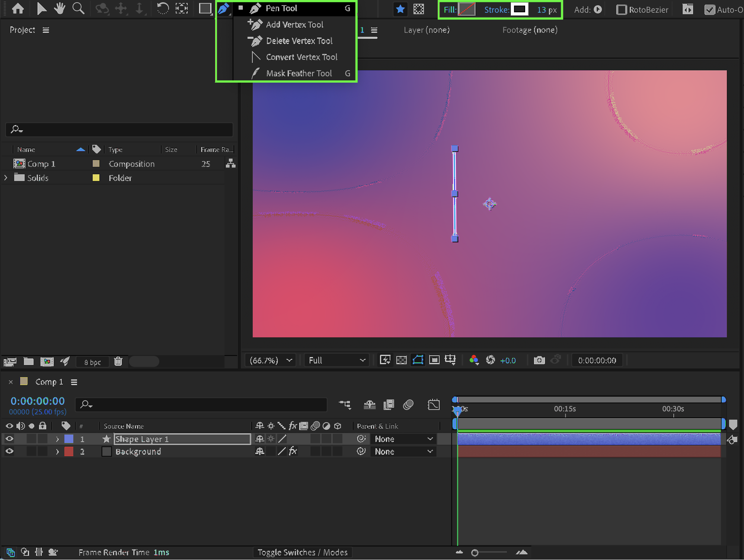The height and width of the screenshot is (560, 744).
Task: Select the Rotation tool
Action: tap(162, 8)
